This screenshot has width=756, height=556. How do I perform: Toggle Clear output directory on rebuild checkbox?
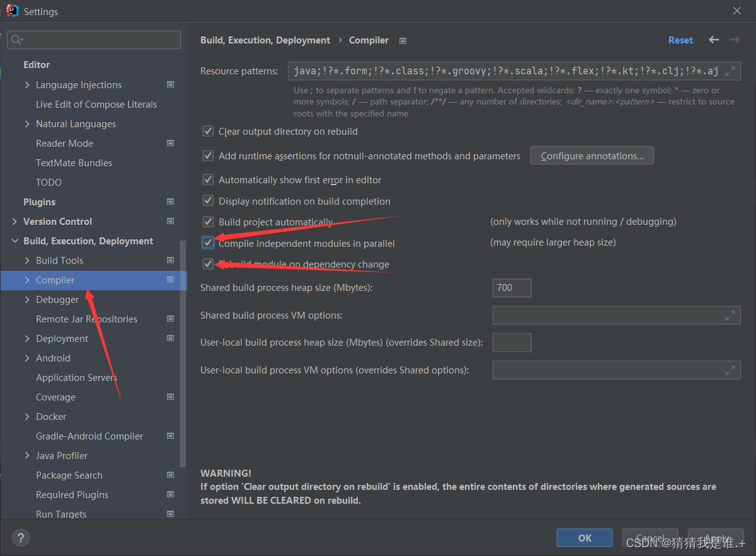click(x=208, y=132)
